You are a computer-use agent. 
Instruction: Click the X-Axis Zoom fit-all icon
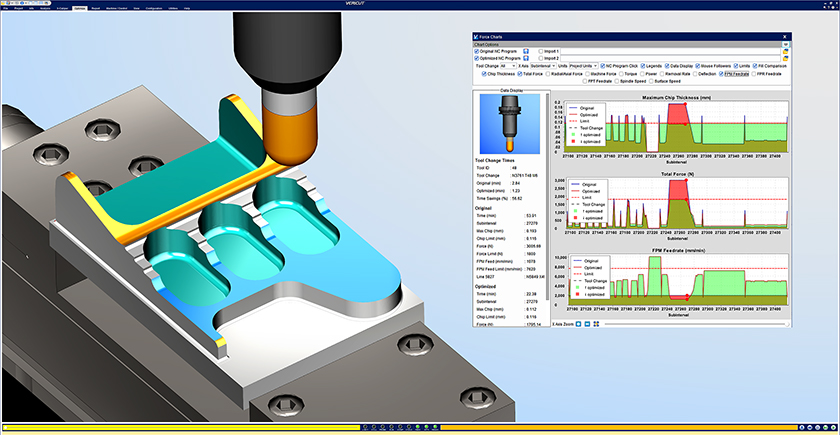[597, 324]
